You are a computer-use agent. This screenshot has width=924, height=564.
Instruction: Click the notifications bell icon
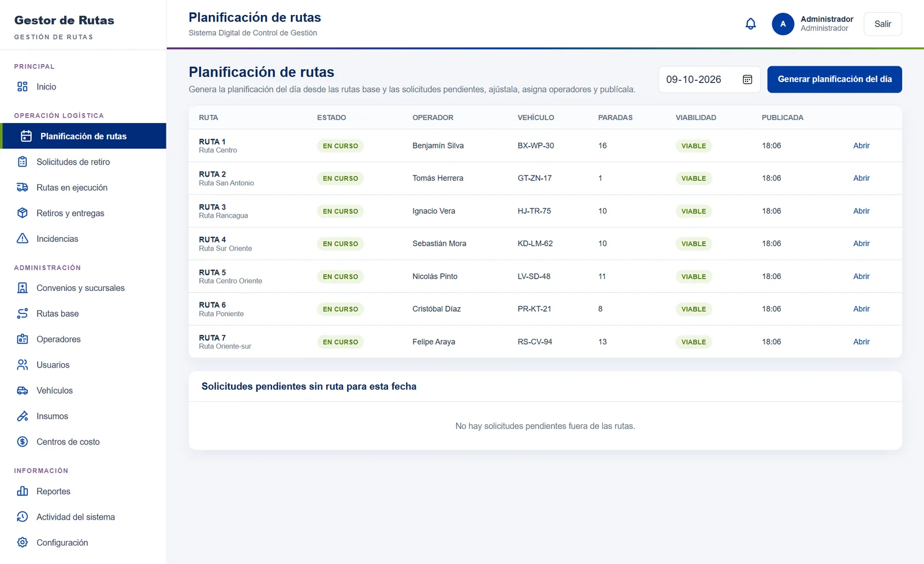click(x=750, y=24)
